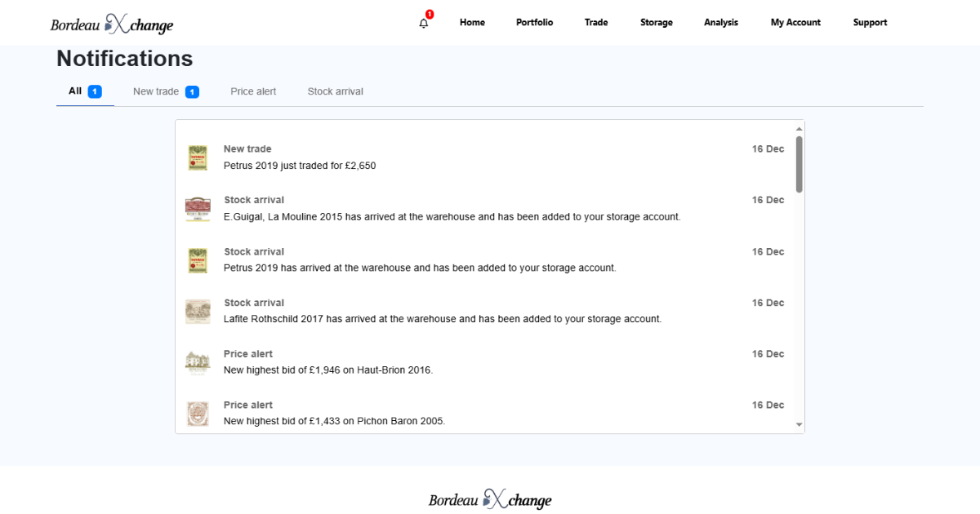
Task: Open Pichon Baron 2005 label thumbnail
Action: coord(197,414)
